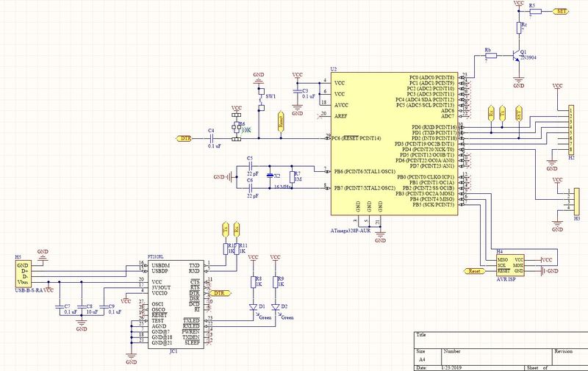Click the H5 USB-B connector block

[x=23, y=274]
